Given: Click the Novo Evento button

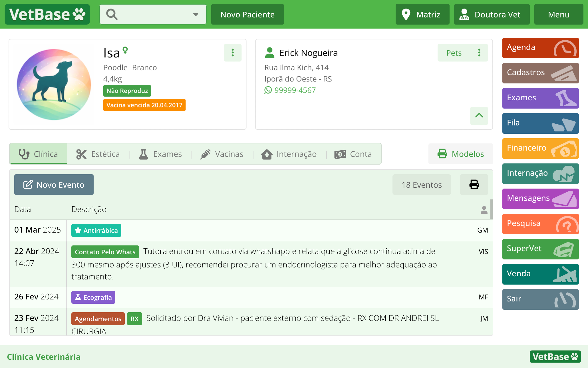Looking at the screenshot, I should click(54, 185).
